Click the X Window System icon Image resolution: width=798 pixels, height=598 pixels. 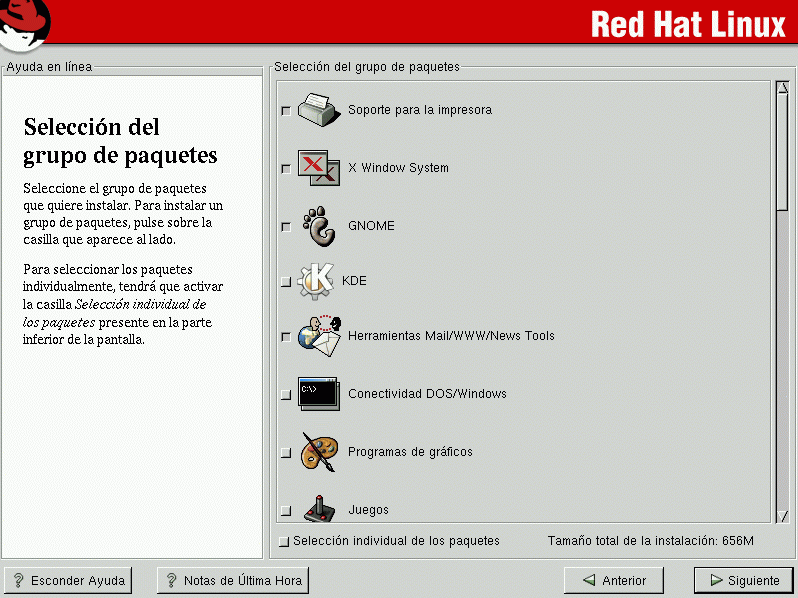click(319, 168)
